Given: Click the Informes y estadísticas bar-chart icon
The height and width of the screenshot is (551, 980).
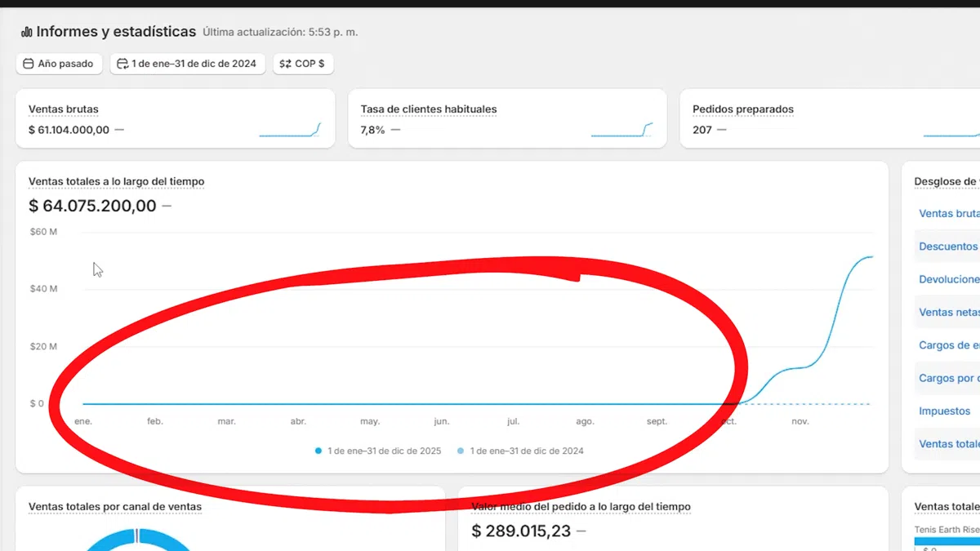Looking at the screenshot, I should pyautogui.click(x=27, y=32).
